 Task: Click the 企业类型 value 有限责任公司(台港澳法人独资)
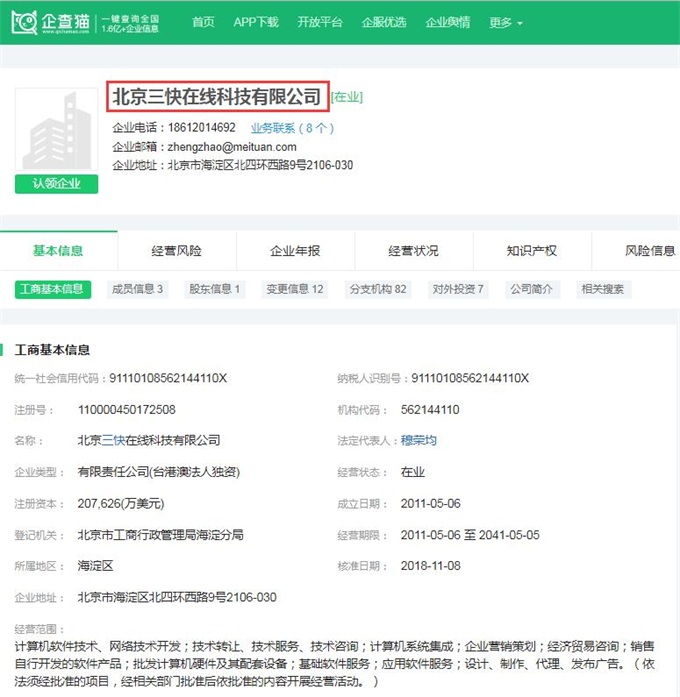pos(159,472)
